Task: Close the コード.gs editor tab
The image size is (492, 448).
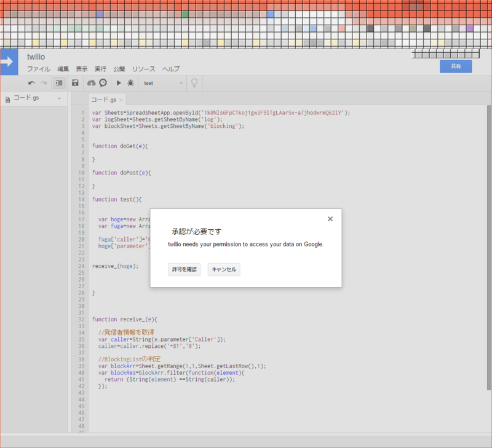Action: 121,100
